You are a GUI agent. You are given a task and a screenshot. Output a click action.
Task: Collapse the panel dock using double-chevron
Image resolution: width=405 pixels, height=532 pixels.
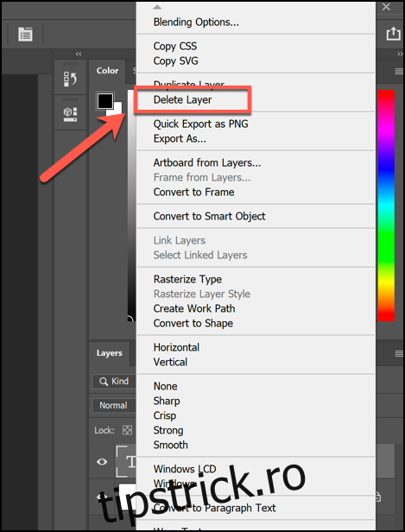point(79,54)
